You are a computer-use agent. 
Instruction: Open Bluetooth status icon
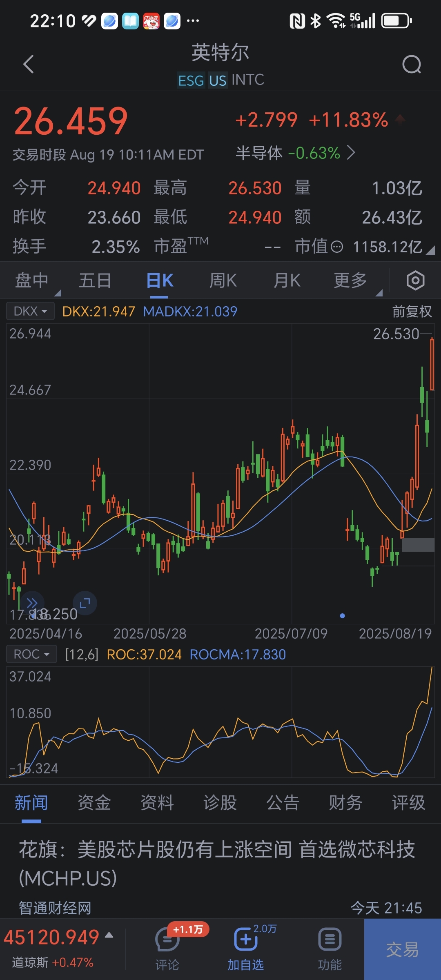(x=315, y=20)
